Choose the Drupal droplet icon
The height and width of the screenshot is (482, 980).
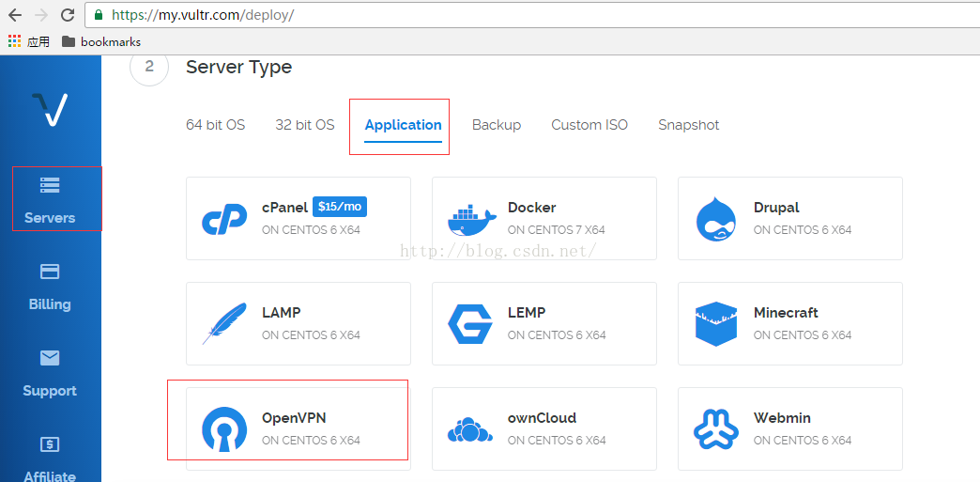[716, 219]
